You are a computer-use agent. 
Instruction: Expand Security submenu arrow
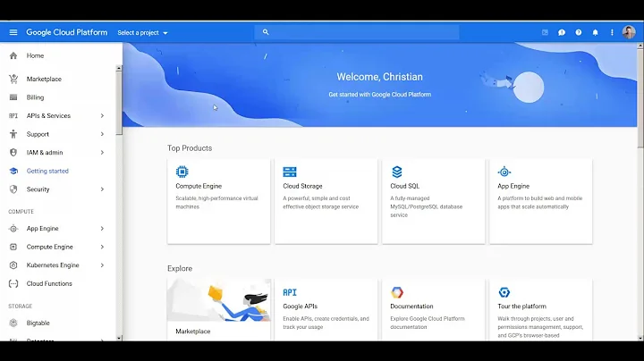pyautogui.click(x=102, y=189)
